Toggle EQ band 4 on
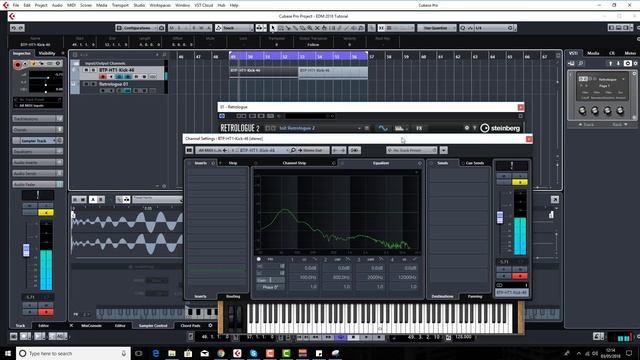 (392, 260)
